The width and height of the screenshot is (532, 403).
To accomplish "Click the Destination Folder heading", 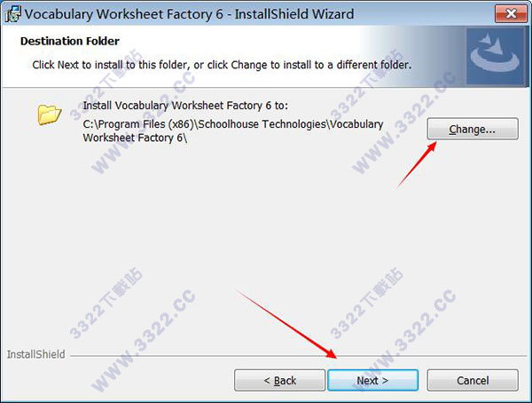I will point(70,41).
